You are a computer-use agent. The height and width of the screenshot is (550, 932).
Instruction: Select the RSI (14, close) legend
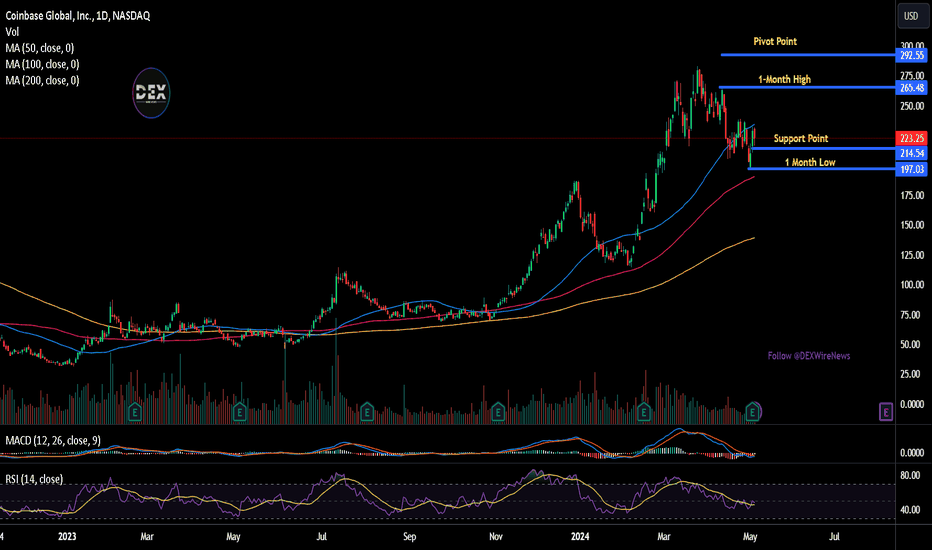click(34, 479)
